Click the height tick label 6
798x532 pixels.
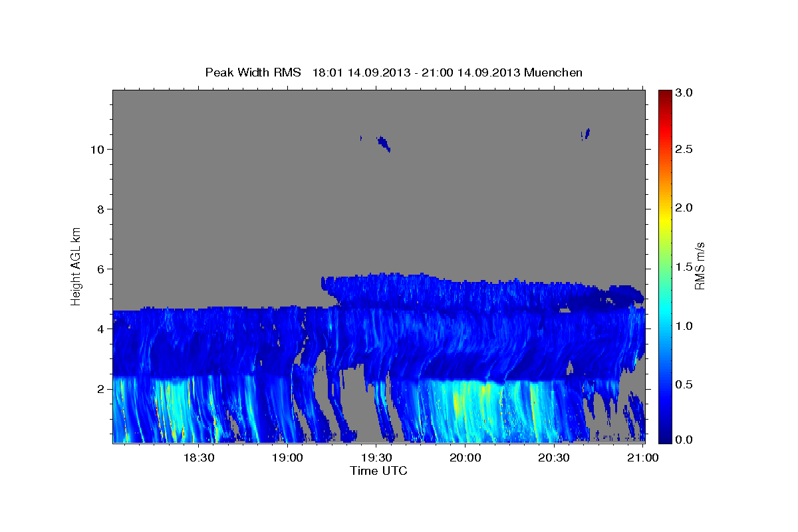point(100,269)
